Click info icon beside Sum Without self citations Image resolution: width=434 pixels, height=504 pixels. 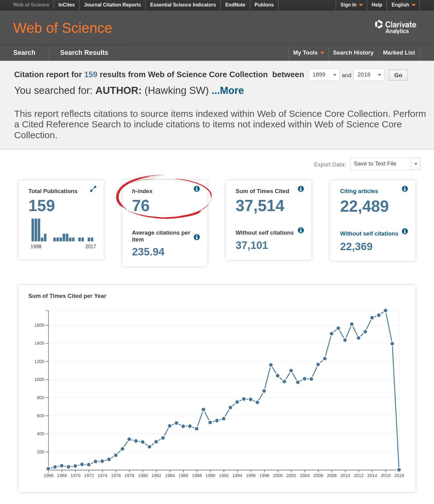point(301,230)
